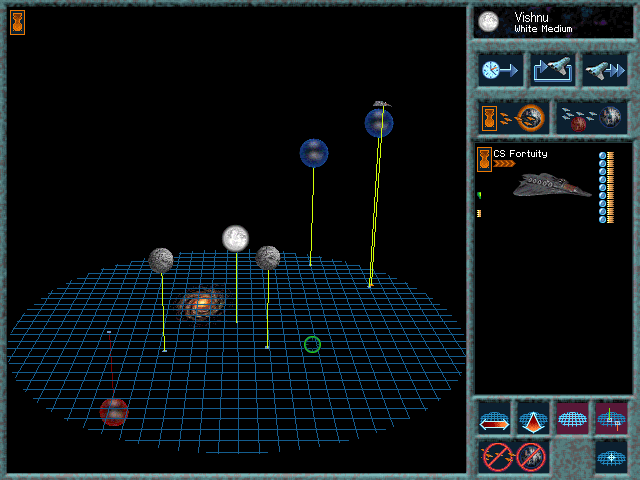Select the gray cratered planet on left

point(161,260)
